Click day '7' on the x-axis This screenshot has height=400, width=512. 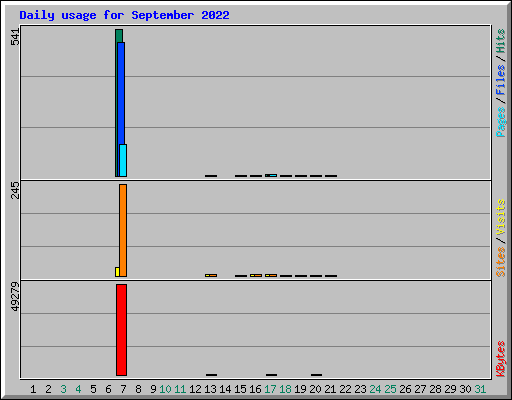(x=123, y=389)
